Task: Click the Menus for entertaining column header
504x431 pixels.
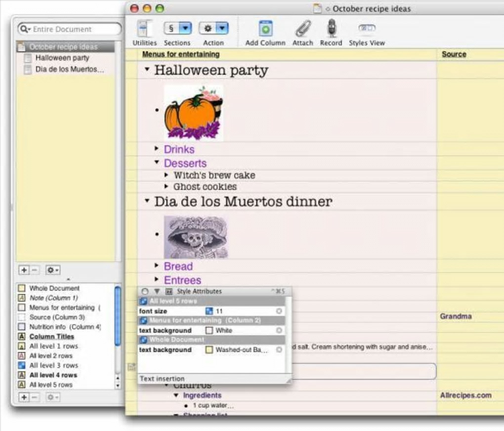Action: [181, 54]
